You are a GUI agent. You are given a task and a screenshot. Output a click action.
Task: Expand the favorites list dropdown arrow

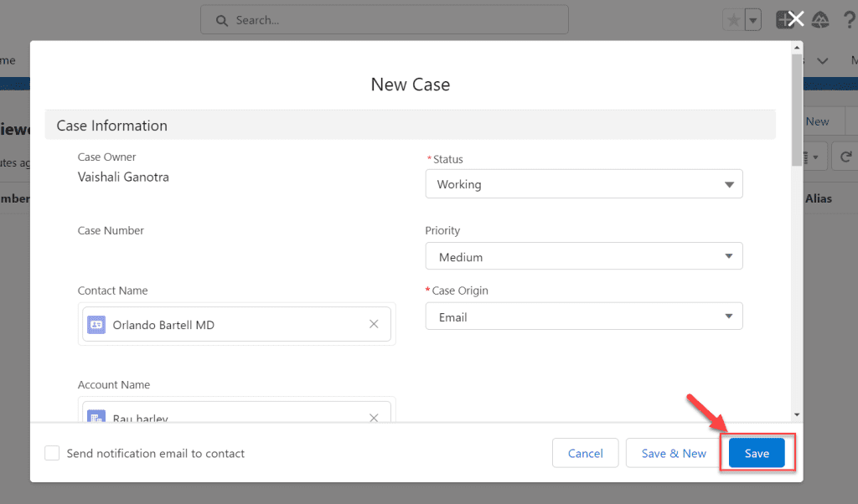pyautogui.click(x=752, y=18)
